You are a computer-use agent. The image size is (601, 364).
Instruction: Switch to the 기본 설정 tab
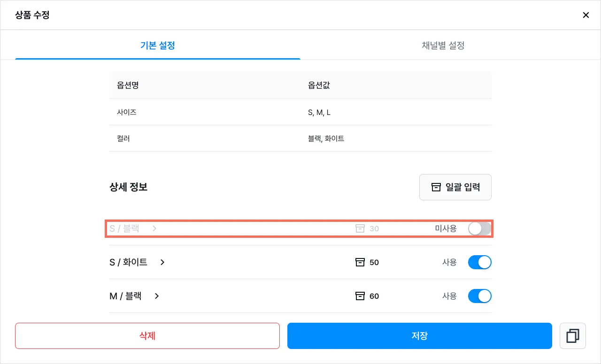point(158,45)
